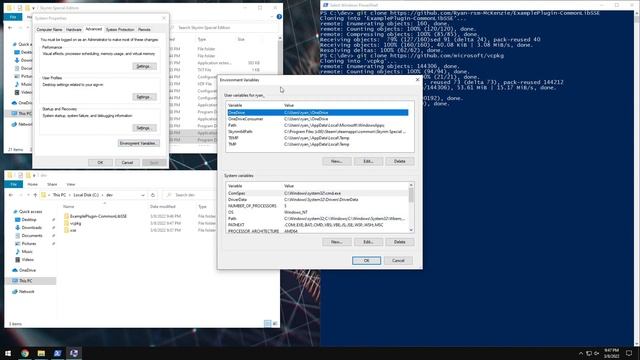Click OK in Environment Variables dialog
640x360 pixels.
click(367, 260)
